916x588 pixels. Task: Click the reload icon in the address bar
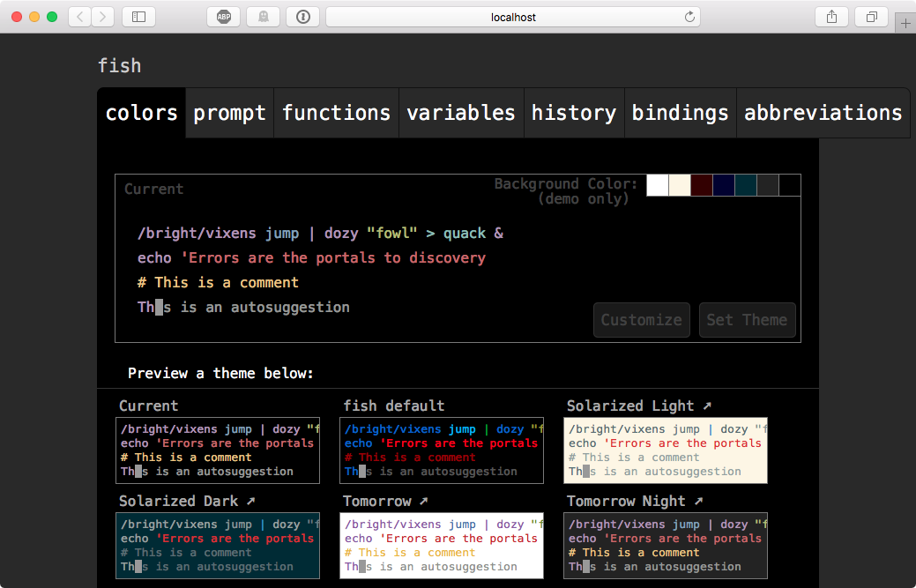pos(689,16)
